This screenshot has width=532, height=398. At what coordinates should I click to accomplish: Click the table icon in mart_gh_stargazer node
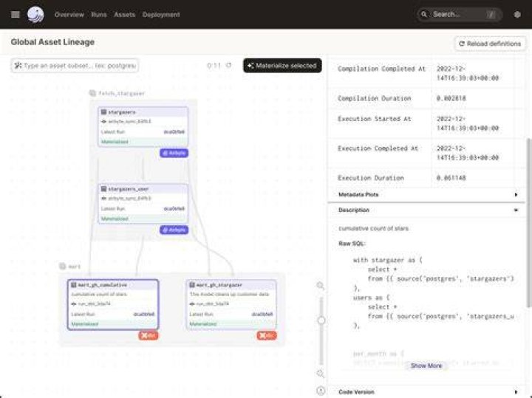(x=192, y=285)
